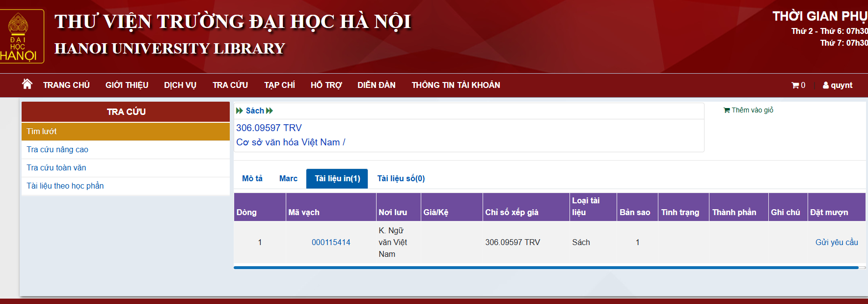
Task: Click Gửi yêu cầu to request loan
Action: tap(837, 243)
